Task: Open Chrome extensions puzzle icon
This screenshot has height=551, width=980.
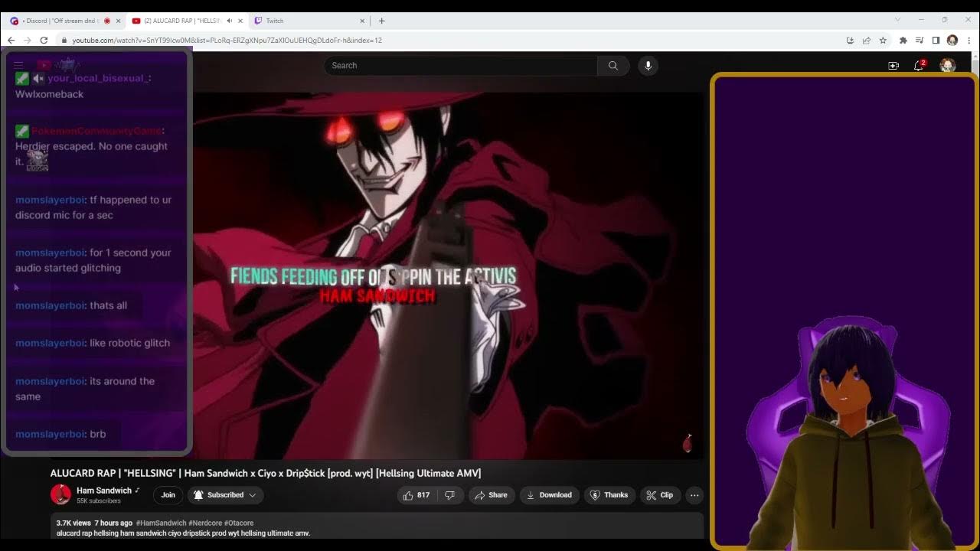Action: (x=903, y=40)
